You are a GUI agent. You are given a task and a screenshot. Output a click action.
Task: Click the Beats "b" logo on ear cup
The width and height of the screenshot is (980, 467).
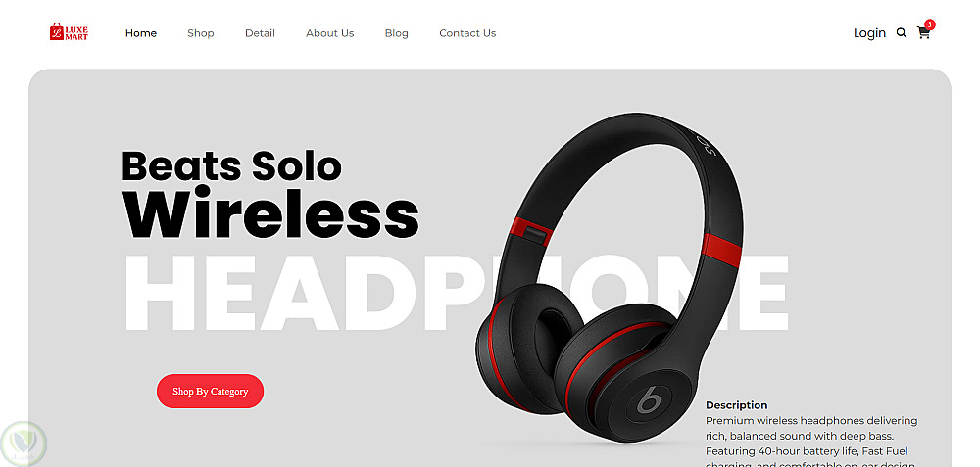[x=649, y=399]
